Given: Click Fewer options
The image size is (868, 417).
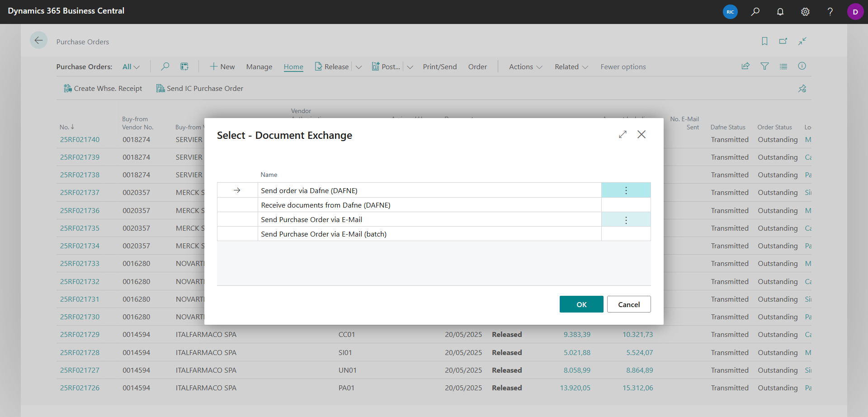Looking at the screenshot, I should pyautogui.click(x=623, y=66).
